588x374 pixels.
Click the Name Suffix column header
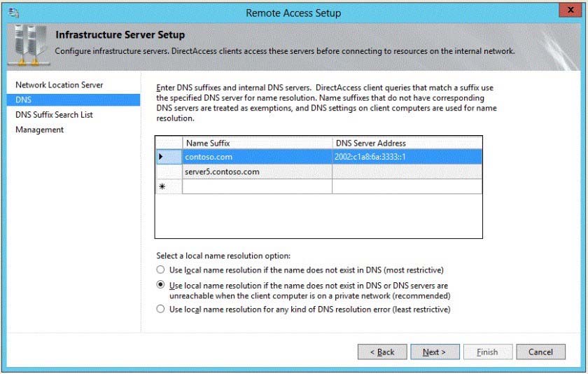click(x=258, y=143)
